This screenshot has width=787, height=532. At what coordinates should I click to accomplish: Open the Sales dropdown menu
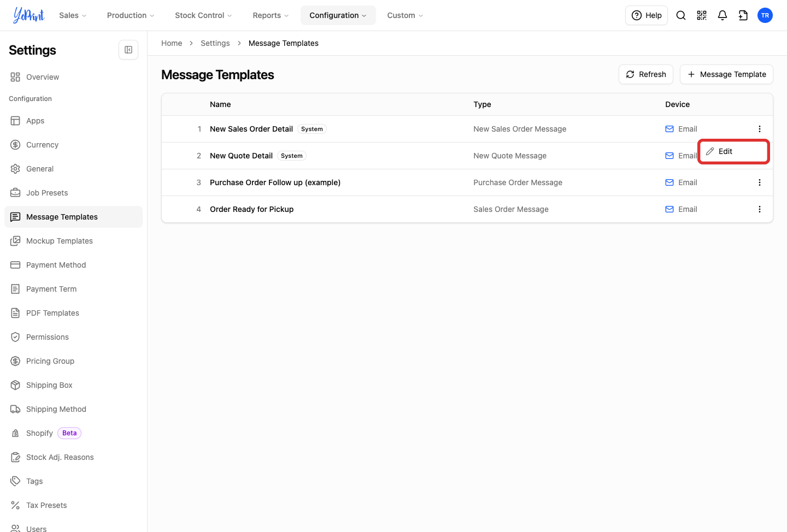(x=73, y=15)
